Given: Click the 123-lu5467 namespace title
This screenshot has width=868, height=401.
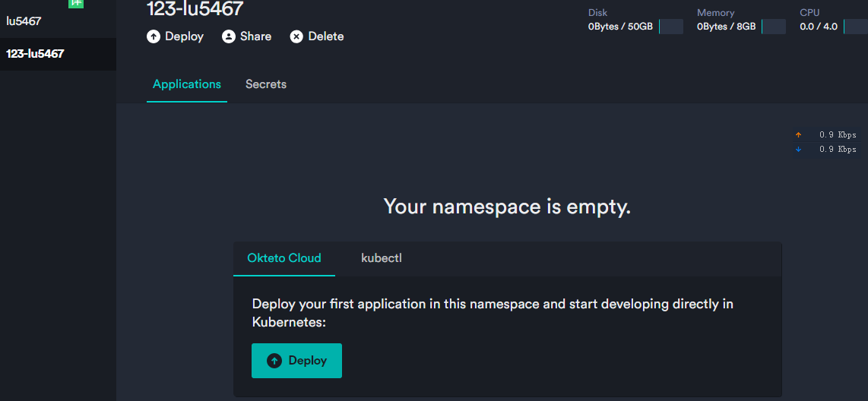Looking at the screenshot, I should coord(195,8).
